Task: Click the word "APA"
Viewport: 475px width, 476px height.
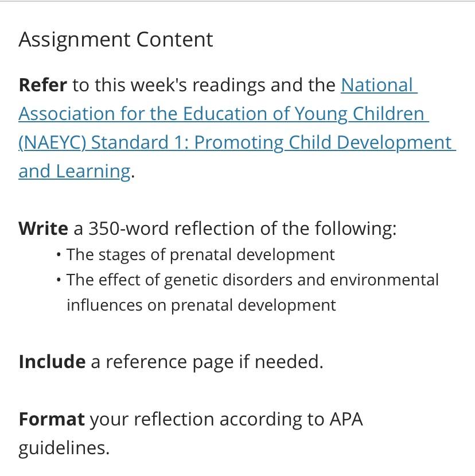Action: [346, 420]
